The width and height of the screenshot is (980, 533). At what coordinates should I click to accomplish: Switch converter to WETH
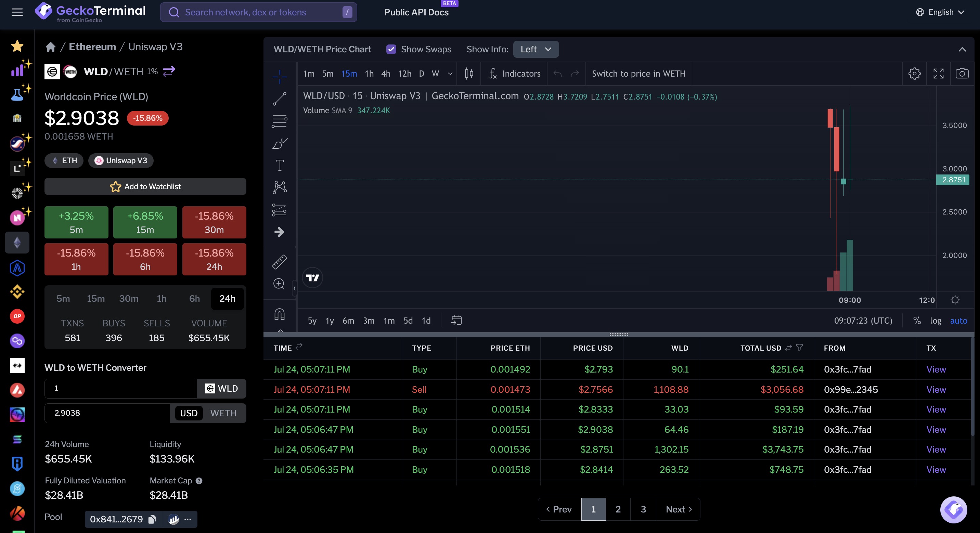click(x=223, y=413)
